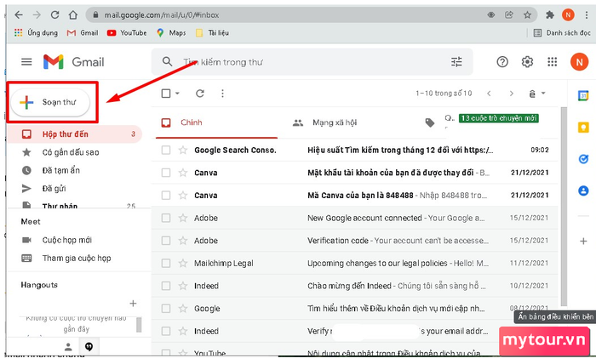Open the Maps bookmark
Screen dimensions: 596x364
pos(171,32)
